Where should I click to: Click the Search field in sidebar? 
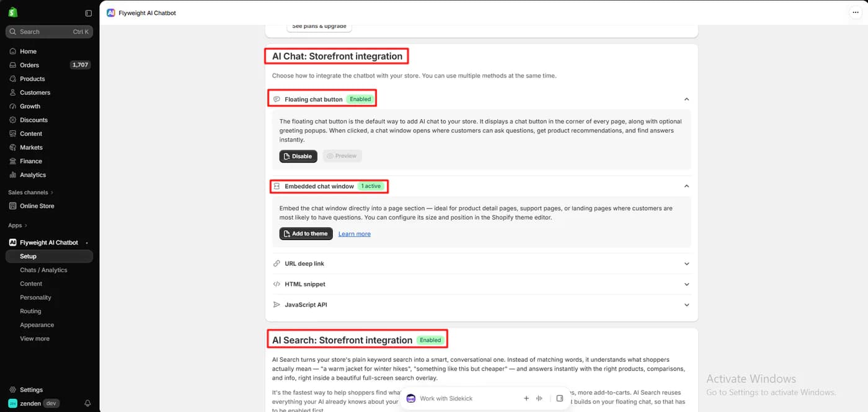(50, 32)
